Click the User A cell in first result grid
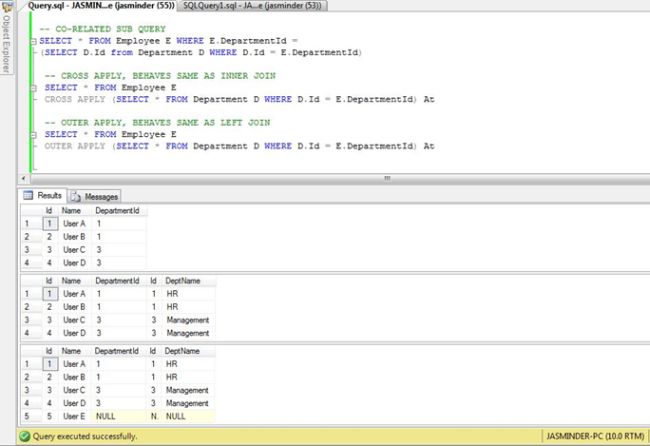Viewport: 650px width, 446px height. [74, 224]
